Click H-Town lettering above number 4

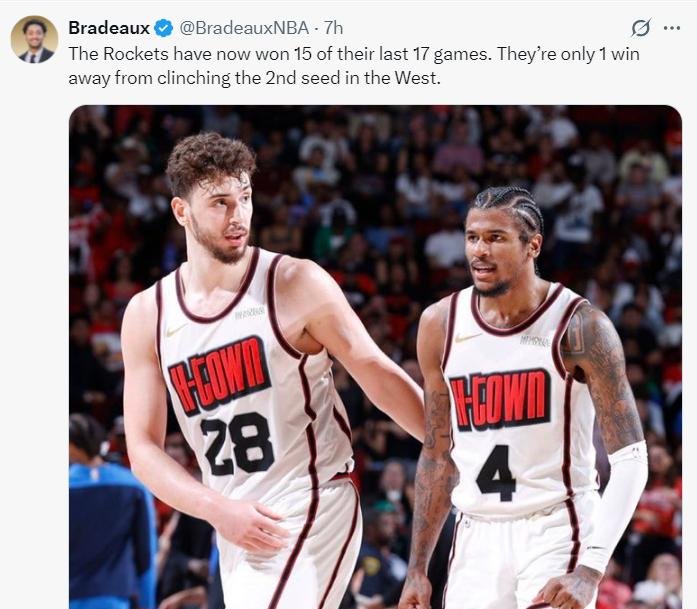(501, 400)
